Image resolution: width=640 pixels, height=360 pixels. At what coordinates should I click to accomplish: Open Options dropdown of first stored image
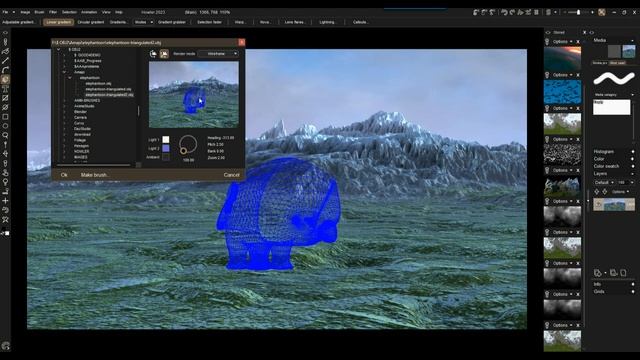point(562,42)
